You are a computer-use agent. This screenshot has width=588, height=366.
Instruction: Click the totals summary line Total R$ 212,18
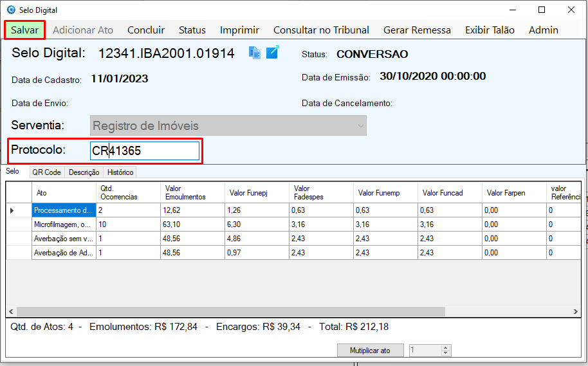[x=354, y=327]
